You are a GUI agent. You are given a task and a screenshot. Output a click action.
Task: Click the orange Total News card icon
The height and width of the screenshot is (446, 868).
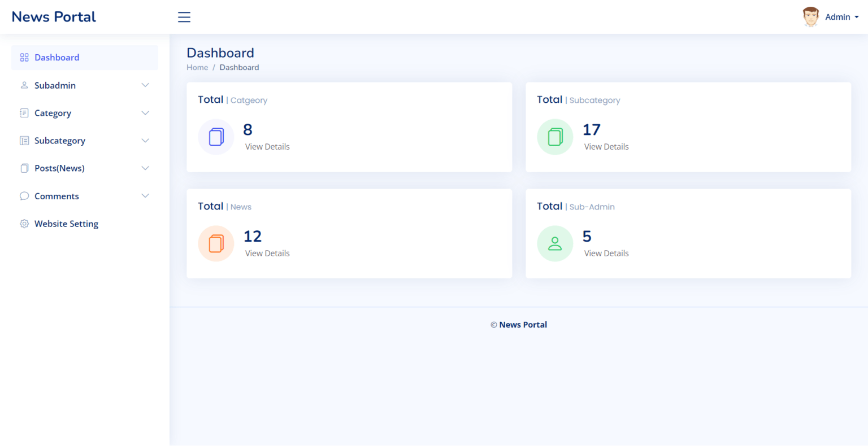click(x=216, y=243)
